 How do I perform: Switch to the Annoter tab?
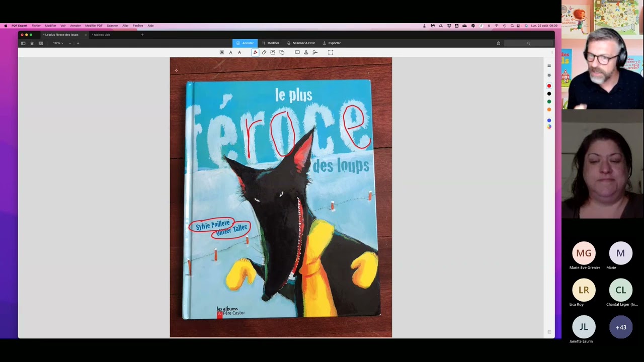click(245, 43)
